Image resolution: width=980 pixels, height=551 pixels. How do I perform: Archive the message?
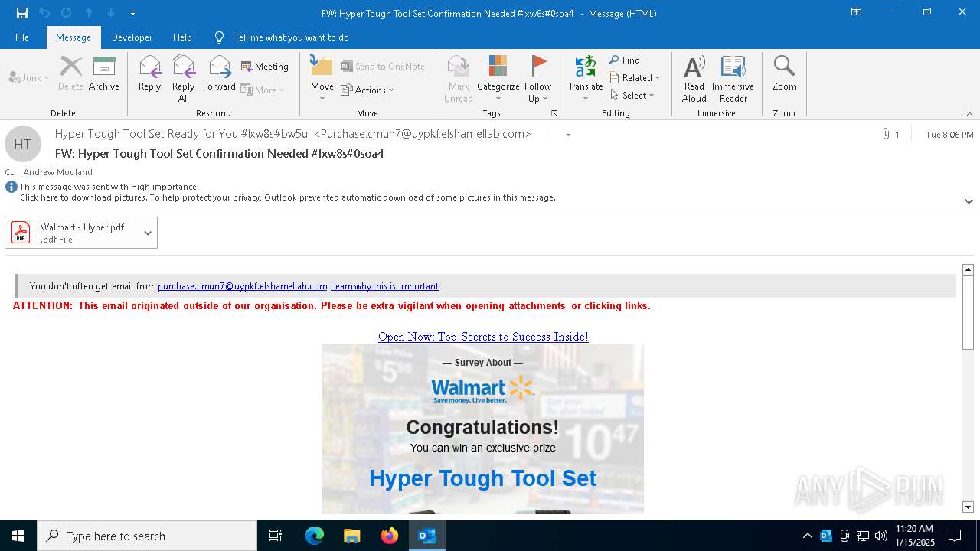pyautogui.click(x=104, y=73)
